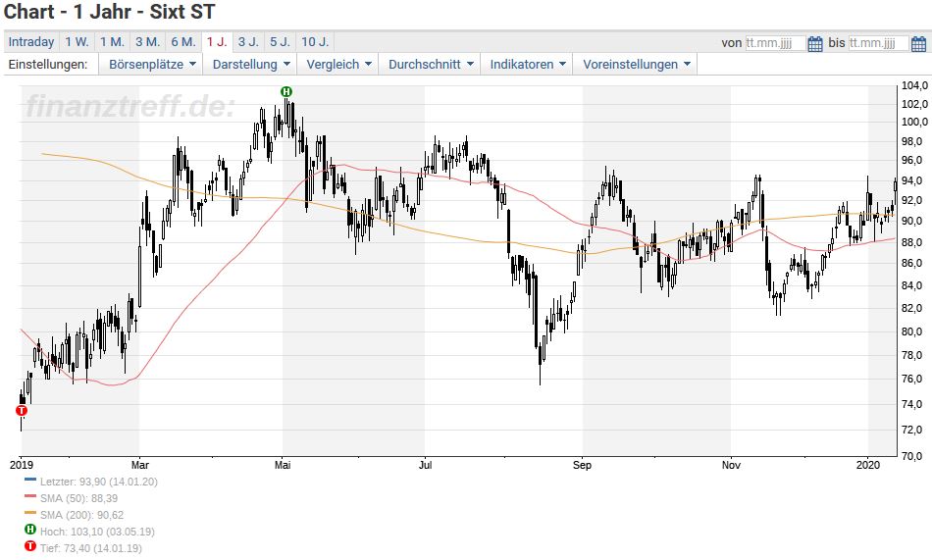Click legend entry 'SMA (50): 88,39'
The height and width of the screenshot is (560, 932).
pyautogui.click(x=78, y=498)
